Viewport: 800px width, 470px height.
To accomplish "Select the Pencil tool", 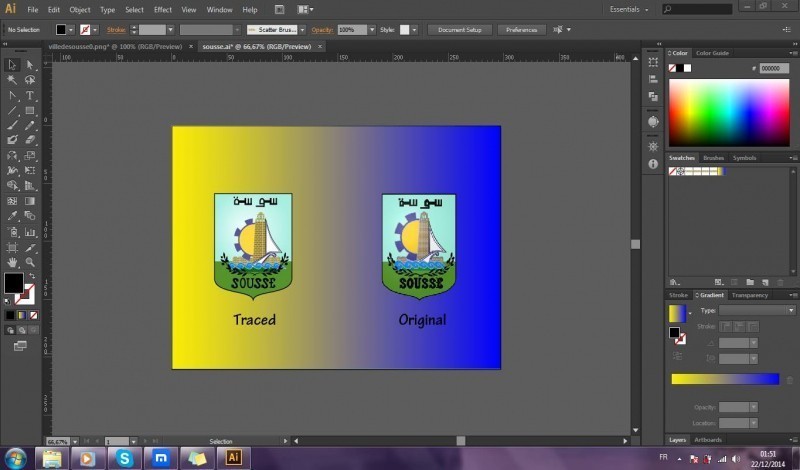I will click(x=30, y=125).
